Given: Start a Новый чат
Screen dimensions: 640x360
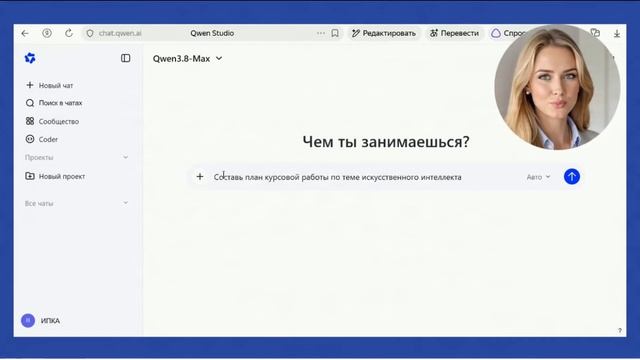Looking at the screenshot, I should point(49,85).
